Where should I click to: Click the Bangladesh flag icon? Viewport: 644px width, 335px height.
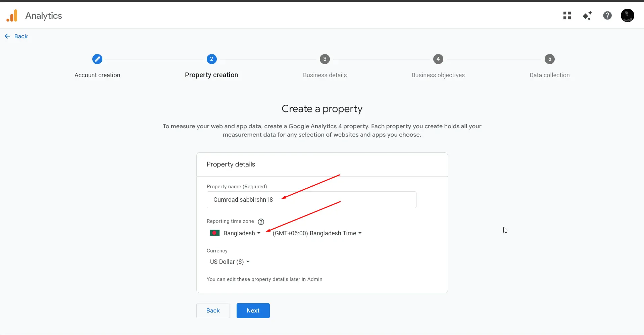click(215, 233)
